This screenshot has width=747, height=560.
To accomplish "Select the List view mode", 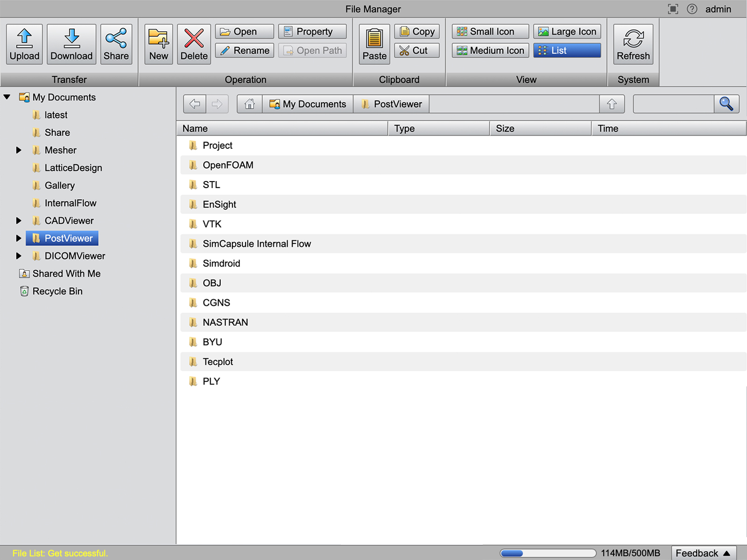I will pos(567,50).
